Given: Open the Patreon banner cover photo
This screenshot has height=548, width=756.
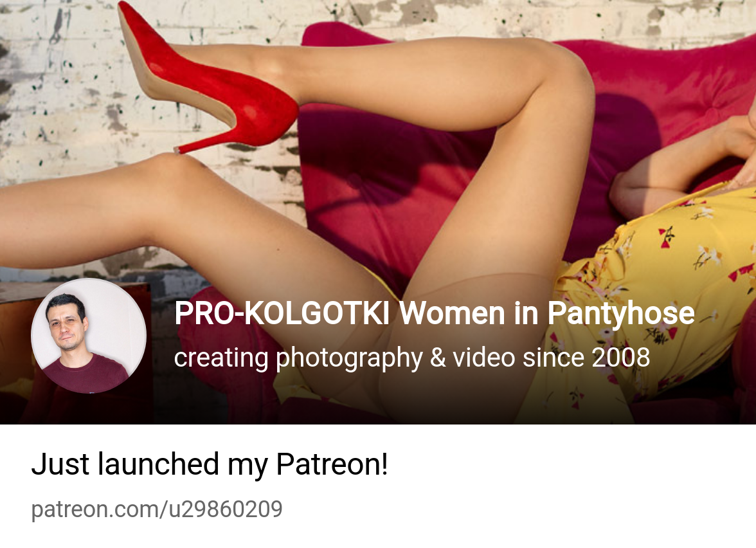Looking at the screenshot, I should point(378,212).
